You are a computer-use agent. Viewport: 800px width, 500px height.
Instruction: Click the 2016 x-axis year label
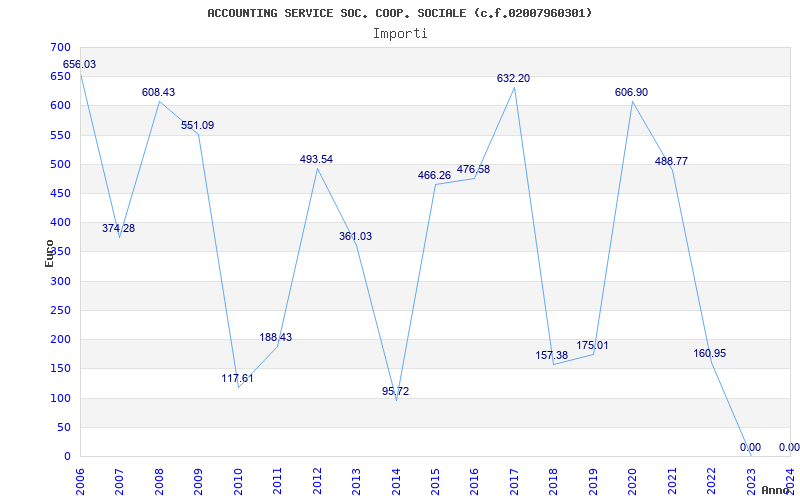[x=474, y=481]
